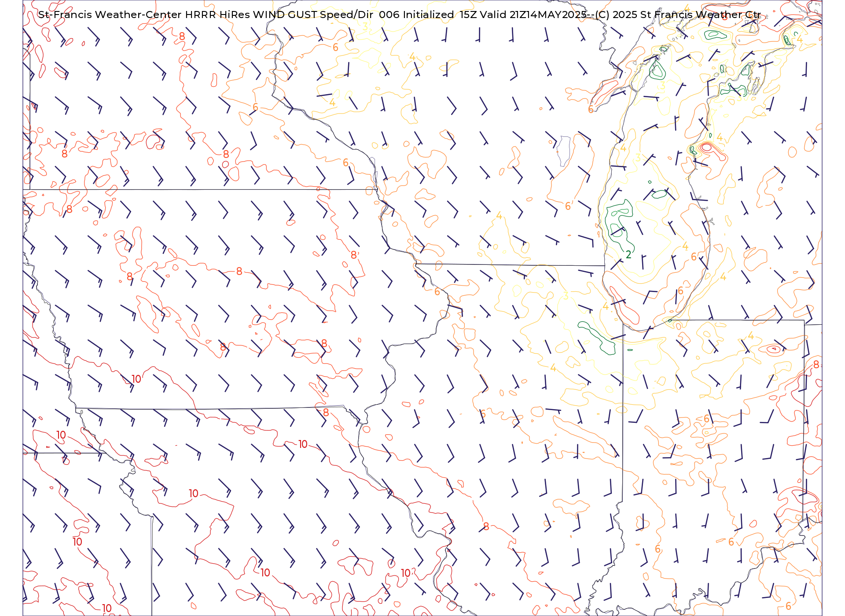This screenshot has width=845, height=616.
Task: Click the "(C) 2025 St Francis Weather Ctr" copyright text
Action: (x=678, y=15)
